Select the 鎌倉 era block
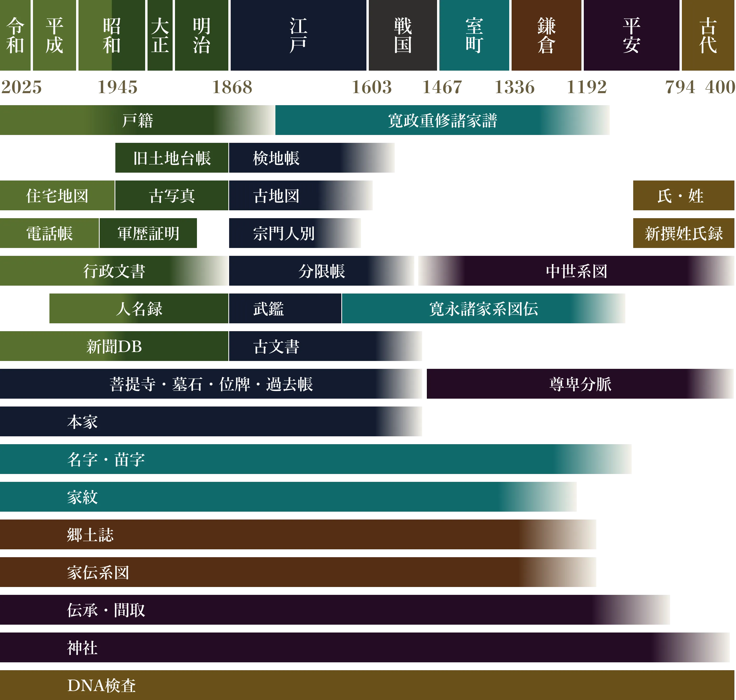This screenshot has width=736, height=700. point(546,35)
